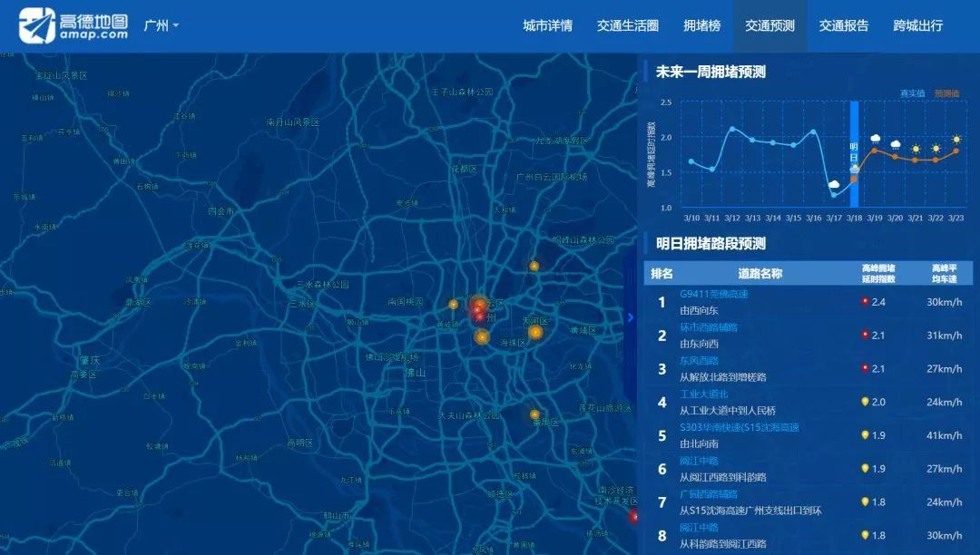The image size is (980, 555).
Task: Go to the 交通报告 page
Action: (x=843, y=25)
